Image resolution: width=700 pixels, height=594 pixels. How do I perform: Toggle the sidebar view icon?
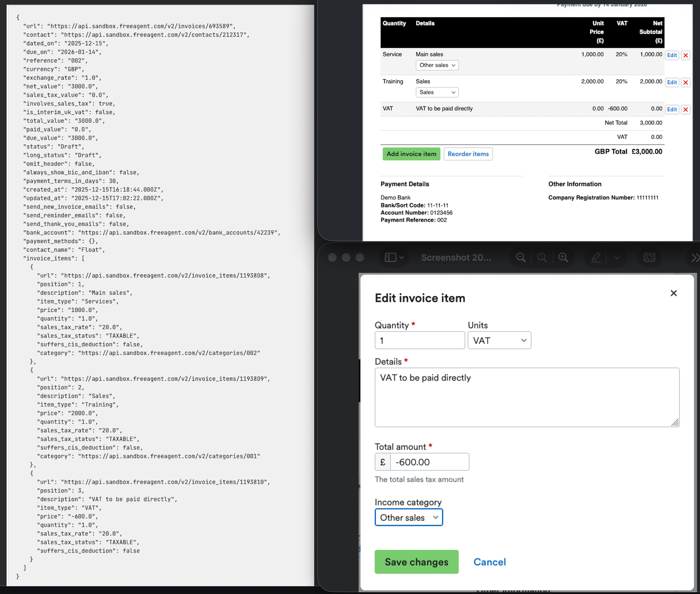click(390, 257)
